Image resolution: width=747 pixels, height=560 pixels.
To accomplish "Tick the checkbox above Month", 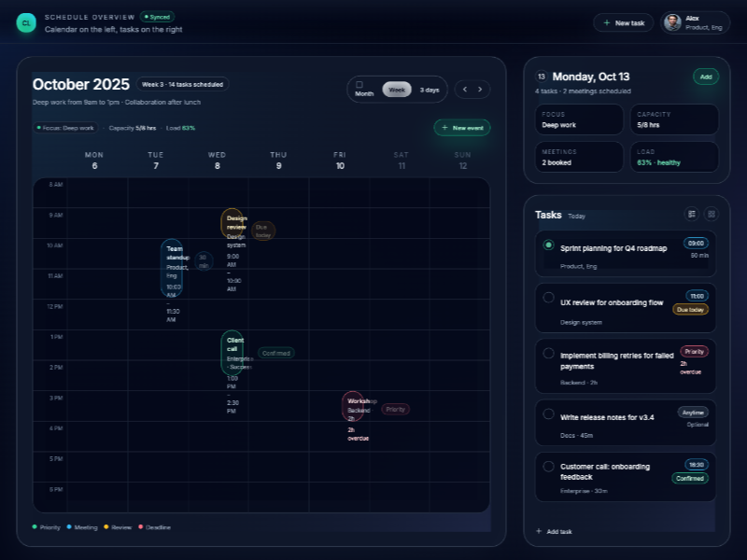I will click(x=359, y=84).
